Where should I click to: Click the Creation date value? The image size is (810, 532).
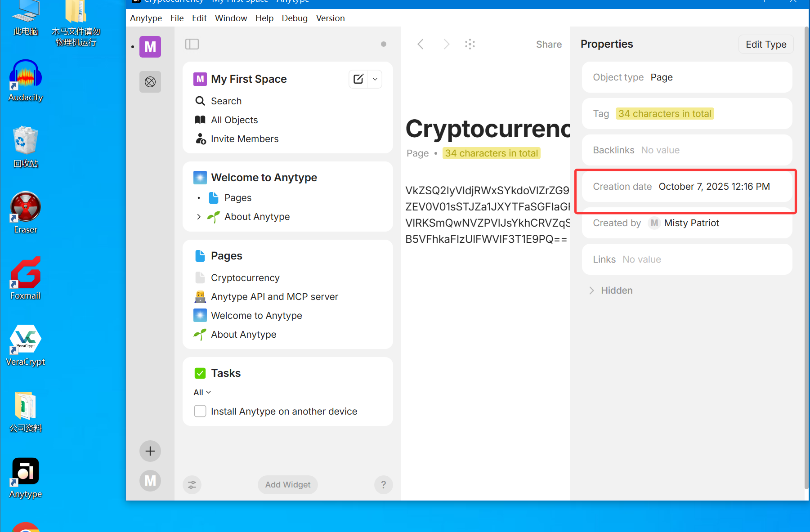(714, 187)
